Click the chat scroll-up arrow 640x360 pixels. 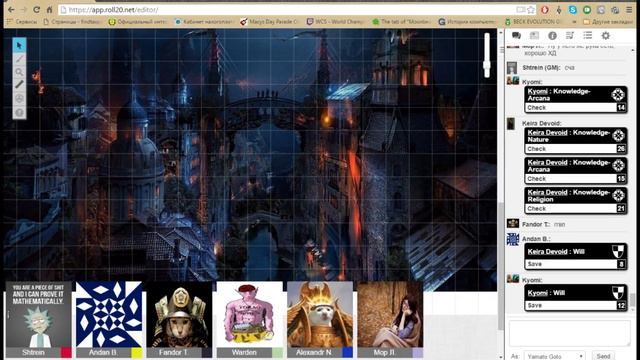coord(633,50)
